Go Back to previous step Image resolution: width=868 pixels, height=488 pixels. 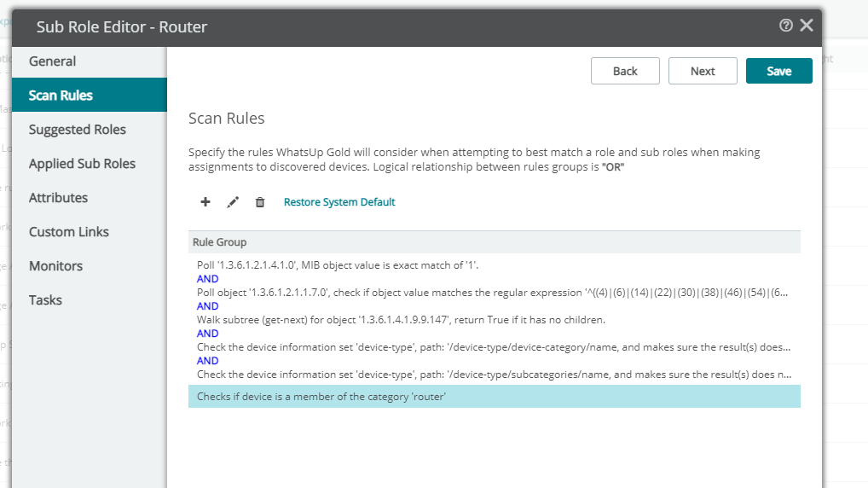coord(625,71)
